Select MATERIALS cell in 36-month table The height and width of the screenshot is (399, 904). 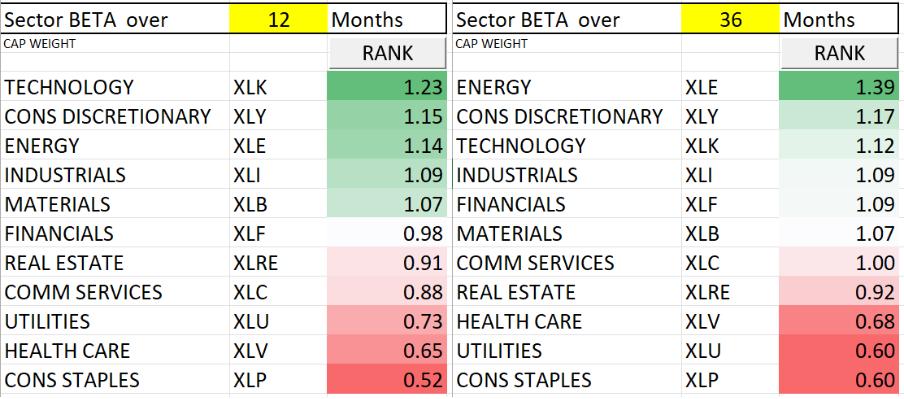pyautogui.click(x=567, y=234)
